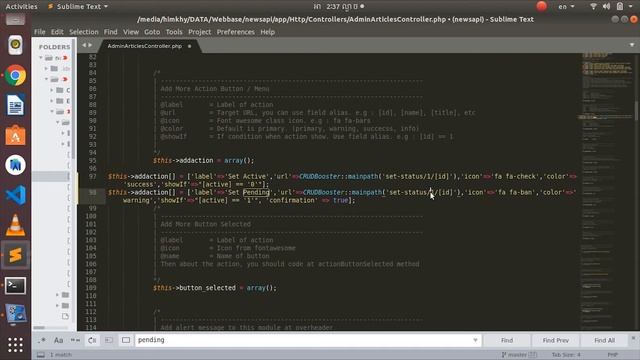Open VLC media player from the dock
Screen dimensions: 640x360
click(x=15, y=225)
